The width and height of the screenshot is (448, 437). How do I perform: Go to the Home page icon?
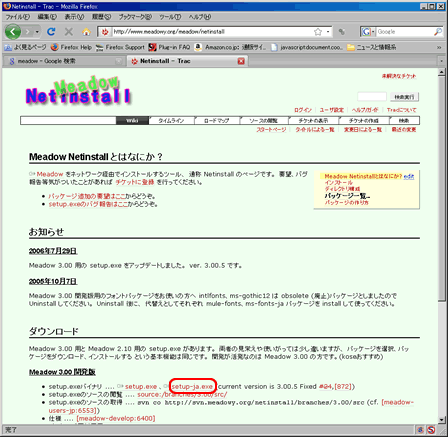click(86, 32)
